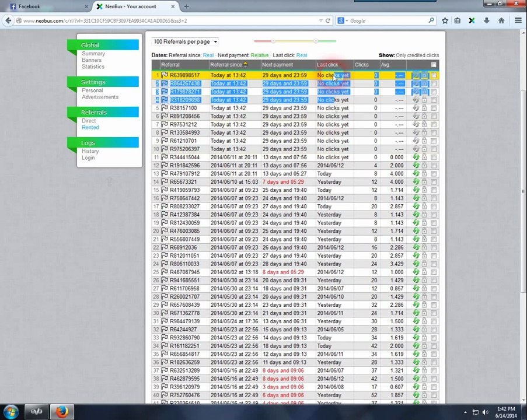The height and width of the screenshot is (420, 527).
Task: Open Firefox hamburger menu
Action: coord(518,20)
